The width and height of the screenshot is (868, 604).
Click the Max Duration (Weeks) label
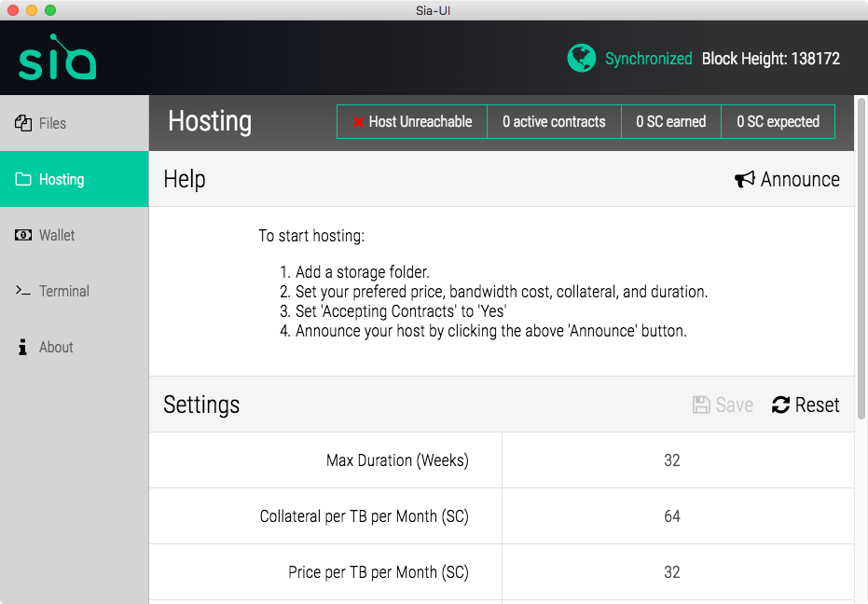click(397, 460)
